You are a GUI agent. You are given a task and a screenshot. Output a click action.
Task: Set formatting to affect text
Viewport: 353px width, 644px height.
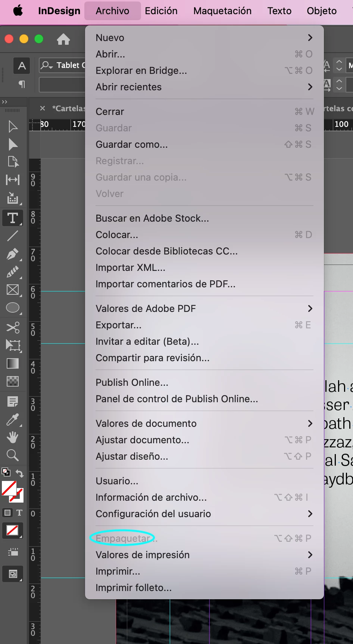pos(19,513)
